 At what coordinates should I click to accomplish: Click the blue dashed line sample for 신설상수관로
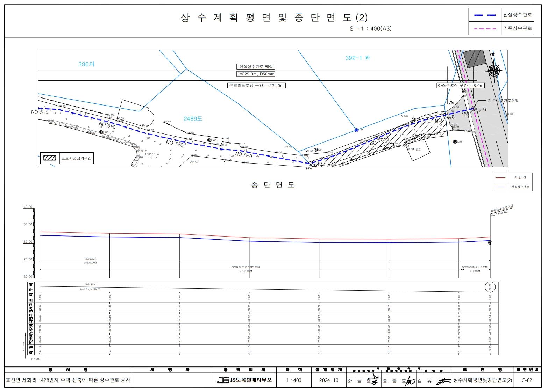(x=485, y=15)
